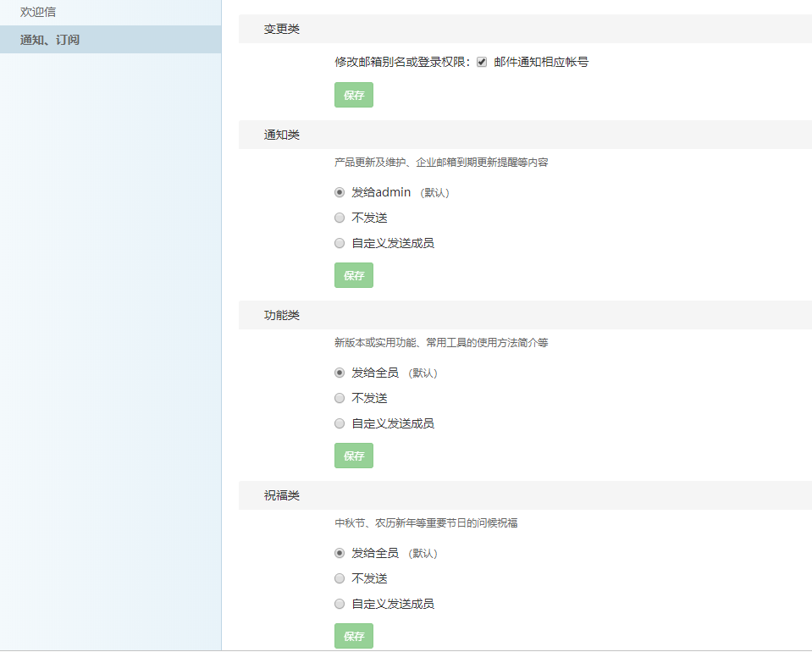Click the 祝福类 section header
Viewport: 812px width, 652px height.
[282, 496]
